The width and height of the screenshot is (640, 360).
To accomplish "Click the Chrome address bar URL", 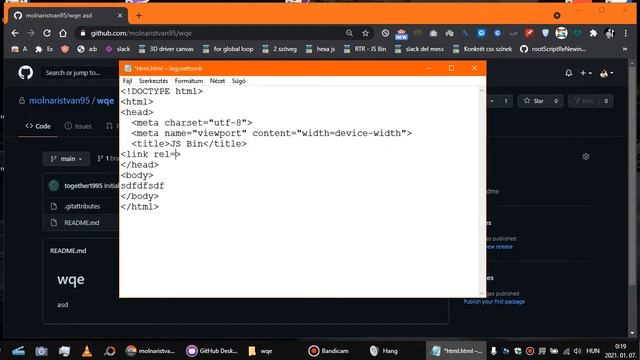I will coord(141,33).
